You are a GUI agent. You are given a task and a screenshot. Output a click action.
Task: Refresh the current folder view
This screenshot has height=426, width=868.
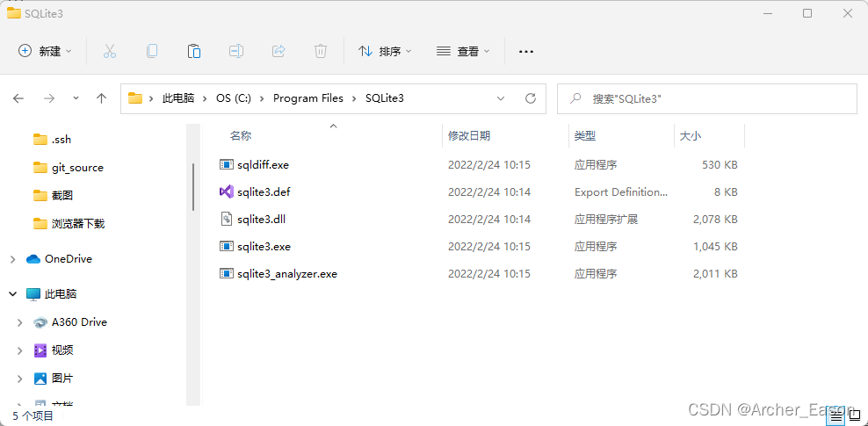pyautogui.click(x=531, y=98)
